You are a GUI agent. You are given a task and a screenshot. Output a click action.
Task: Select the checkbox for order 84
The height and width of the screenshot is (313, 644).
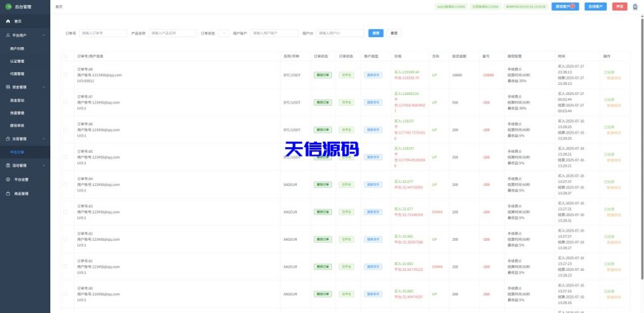point(65,185)
